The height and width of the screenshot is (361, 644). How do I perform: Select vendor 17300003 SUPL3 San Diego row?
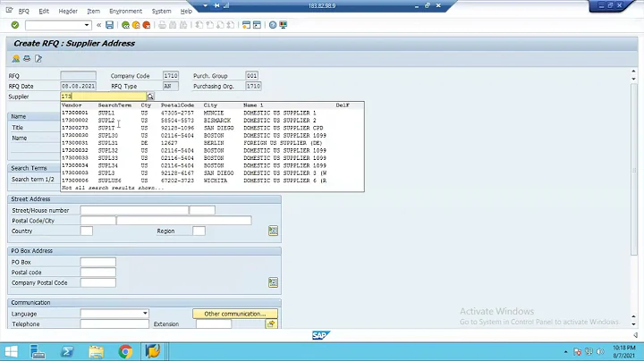[x=212, y=173]
